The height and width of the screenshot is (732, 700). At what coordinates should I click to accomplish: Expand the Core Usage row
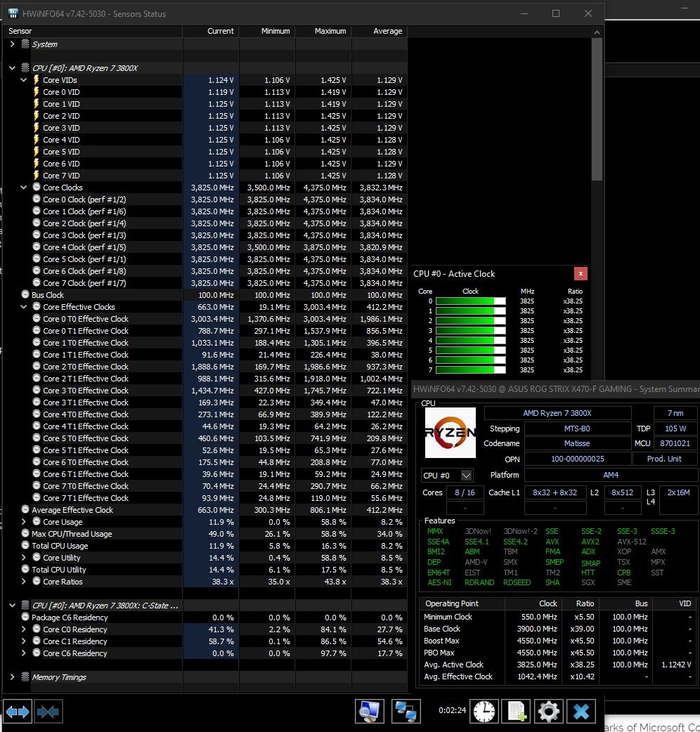coord(24,521)
